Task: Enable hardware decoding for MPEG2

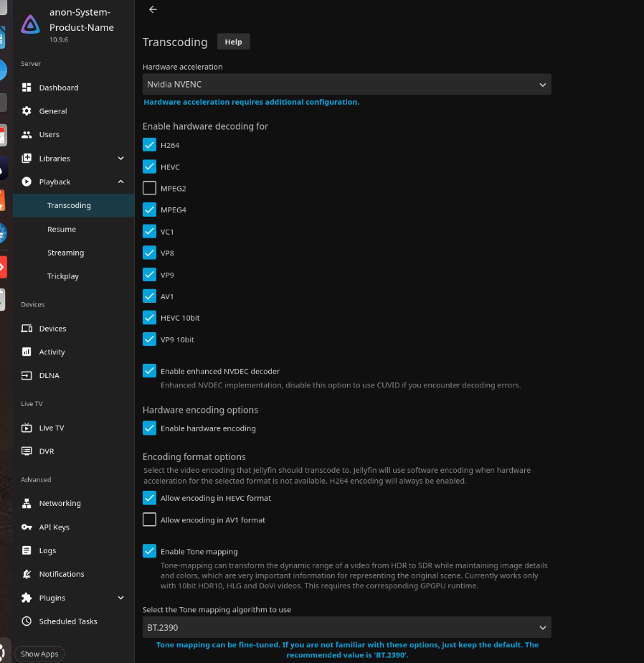Action: (x=149, y=189)
